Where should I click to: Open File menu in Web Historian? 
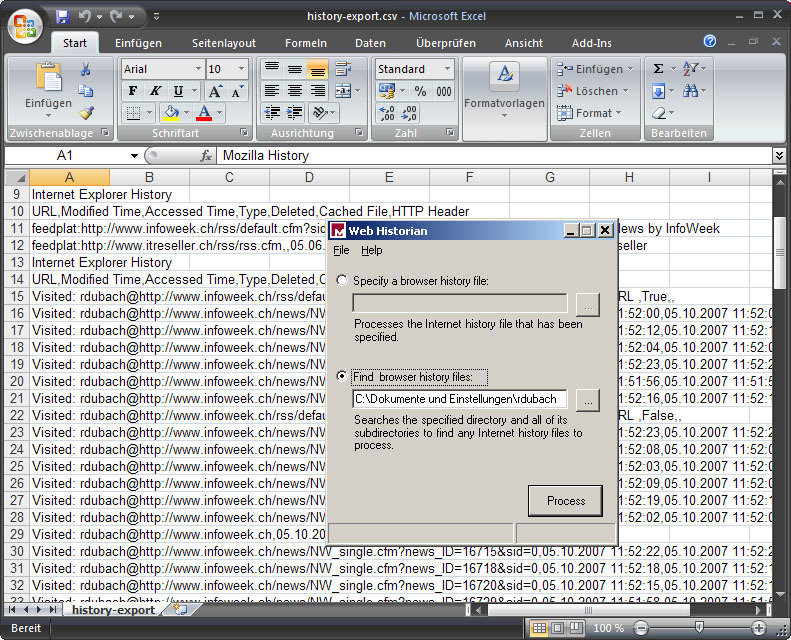(341, 250)
